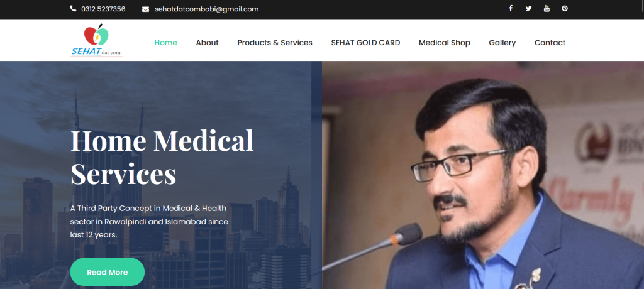Go to the Home menu item
644x289 pixels.
click(x=166, y=43)
